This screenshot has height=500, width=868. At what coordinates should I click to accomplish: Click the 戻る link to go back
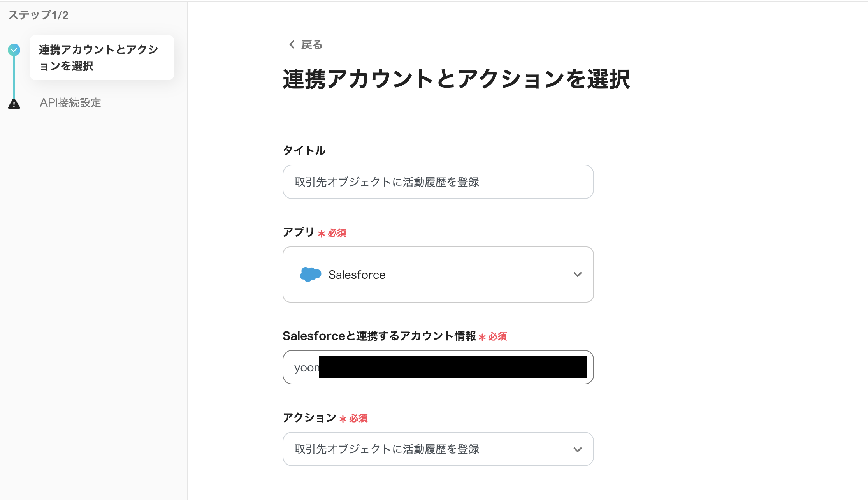[310, 44]
